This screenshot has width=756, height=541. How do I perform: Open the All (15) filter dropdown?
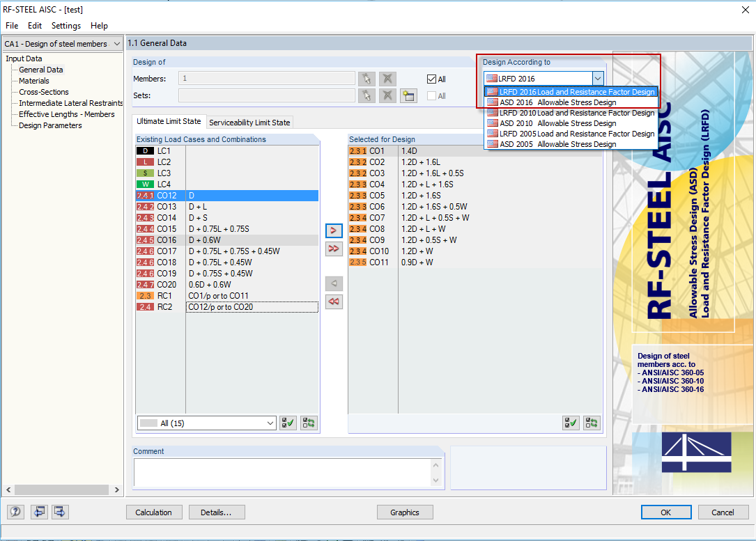pos(207,423)
